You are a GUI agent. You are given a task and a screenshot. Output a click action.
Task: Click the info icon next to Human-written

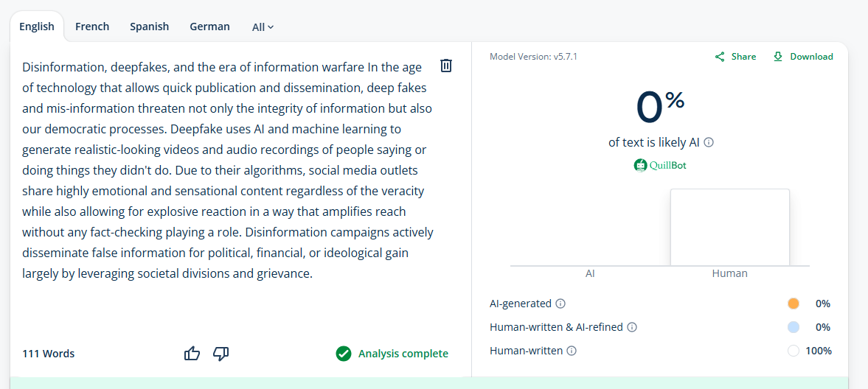click(572, 351)
